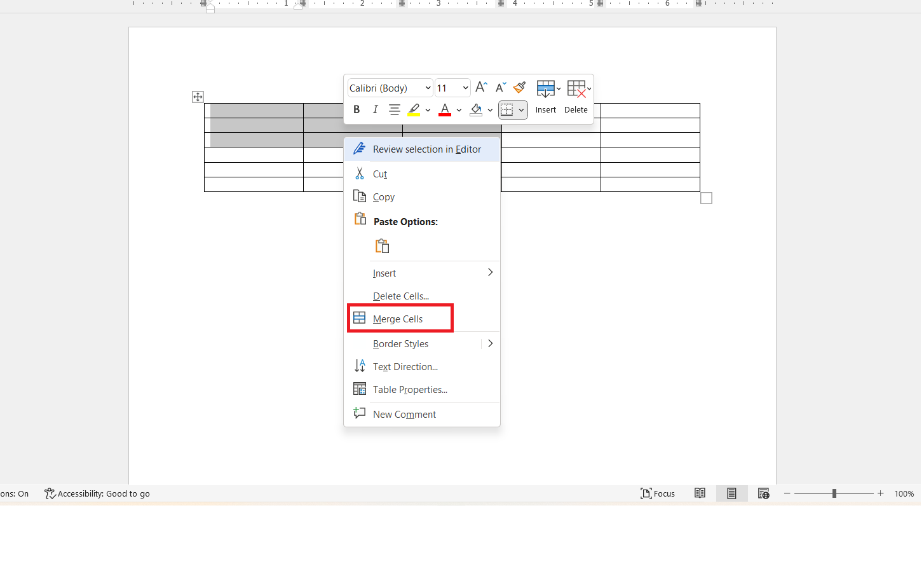
Task: Switch to Read Mode view icon
Action: pos(700,493)
